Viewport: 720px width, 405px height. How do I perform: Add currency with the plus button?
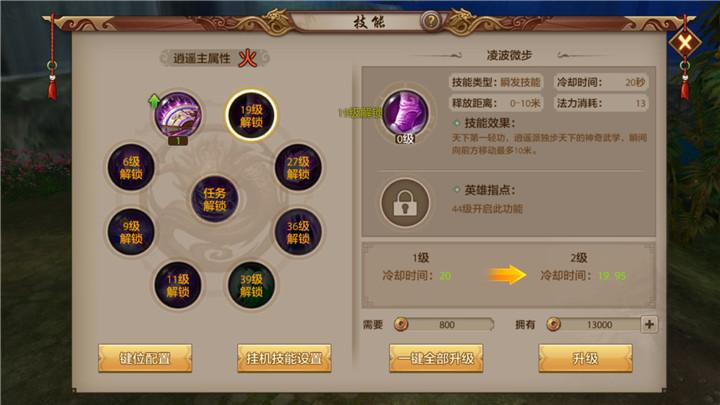[x=649, y=325]
